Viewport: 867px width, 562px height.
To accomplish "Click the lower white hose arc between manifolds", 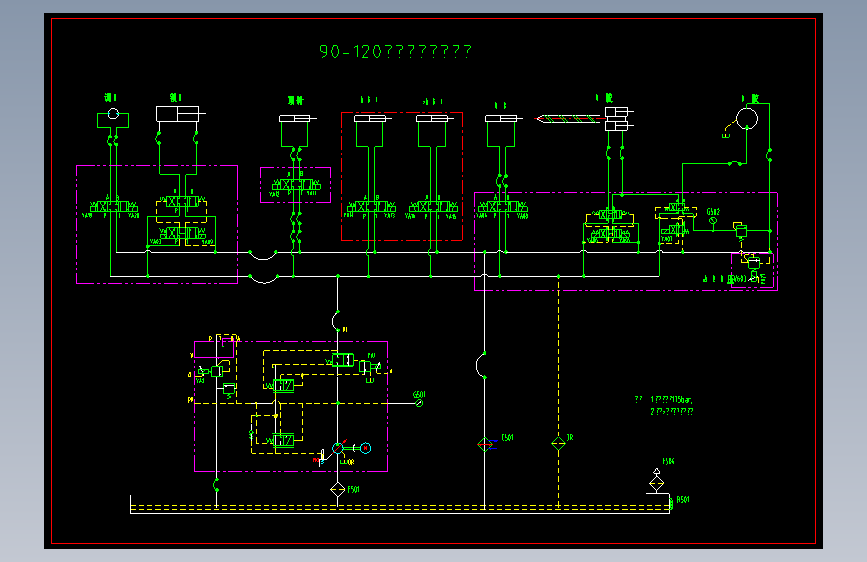I will 263,279.
